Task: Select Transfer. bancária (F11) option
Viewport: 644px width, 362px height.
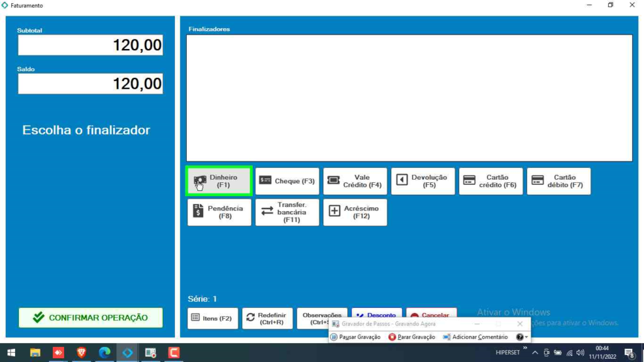Action: click(287, 212)
